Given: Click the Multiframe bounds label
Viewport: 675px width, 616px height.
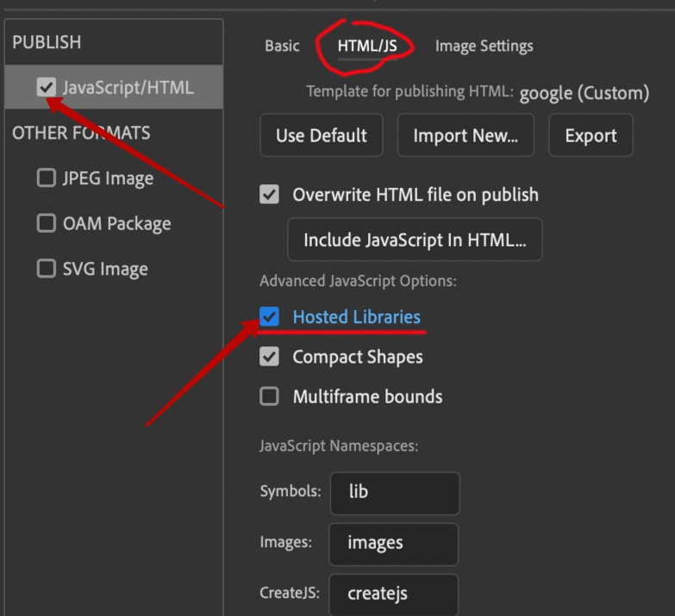Looking at the screenshot, I should click(x=367, y=396).
